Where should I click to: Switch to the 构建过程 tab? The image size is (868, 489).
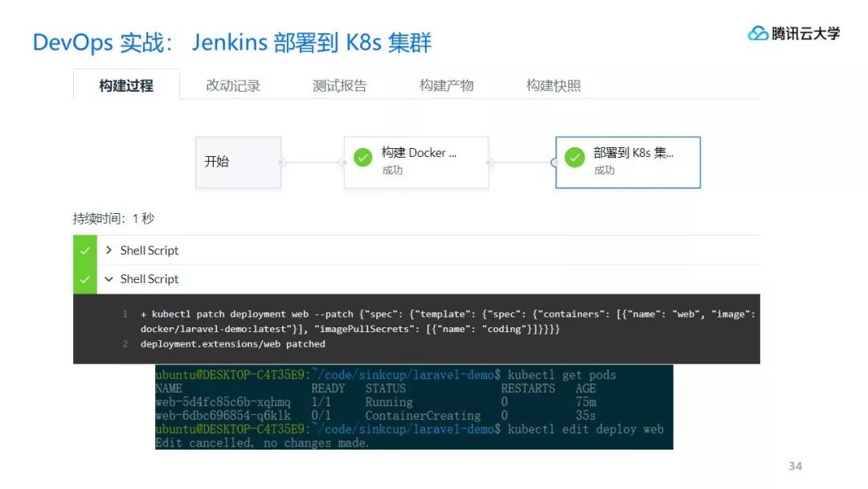click(126, 84)
